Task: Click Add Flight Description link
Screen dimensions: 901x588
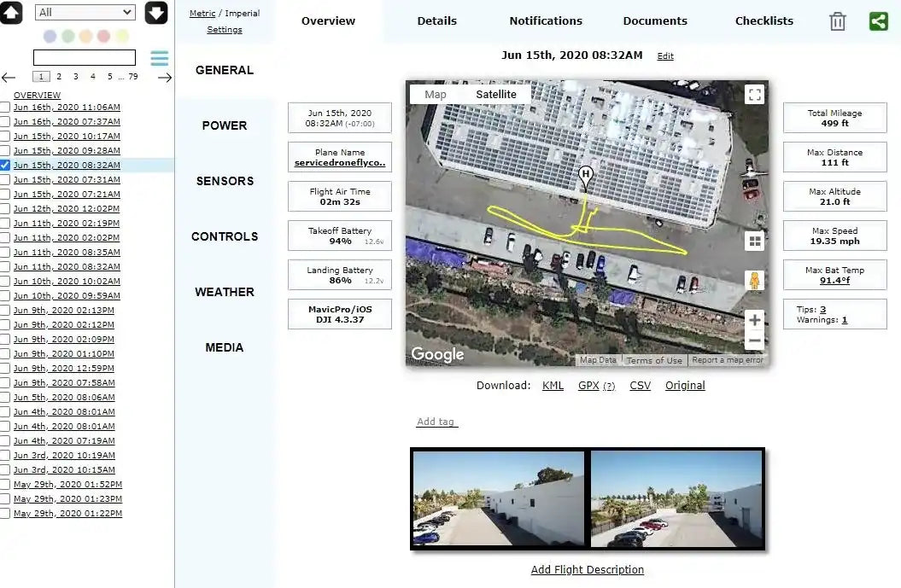Action: [x=588, y=569]
